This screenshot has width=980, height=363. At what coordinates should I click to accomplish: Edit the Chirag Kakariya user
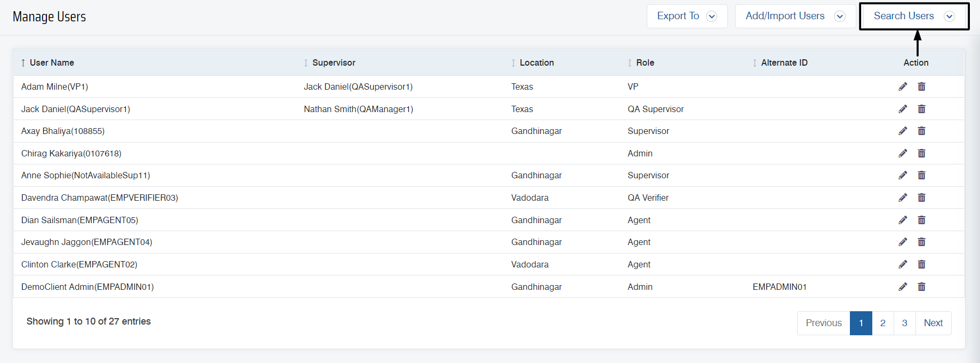(x=903, y=153)
